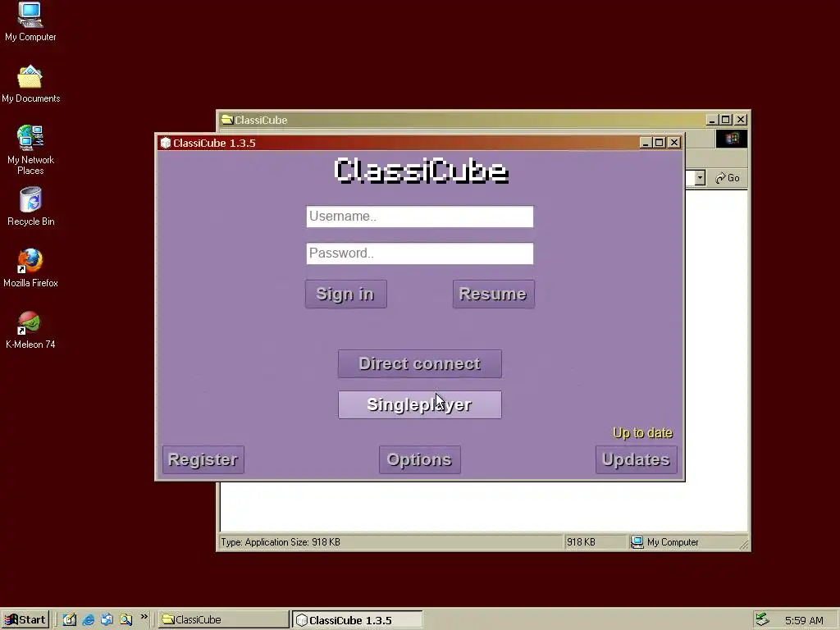Focus the Username input field
The height and width of the screenshot is (630, 840).
[420, 217]
